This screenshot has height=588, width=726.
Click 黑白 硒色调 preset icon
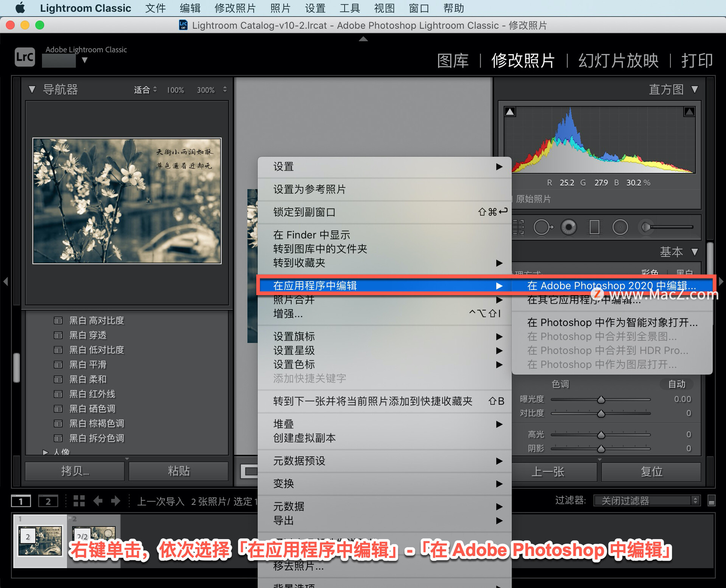[x=58, y=409]
